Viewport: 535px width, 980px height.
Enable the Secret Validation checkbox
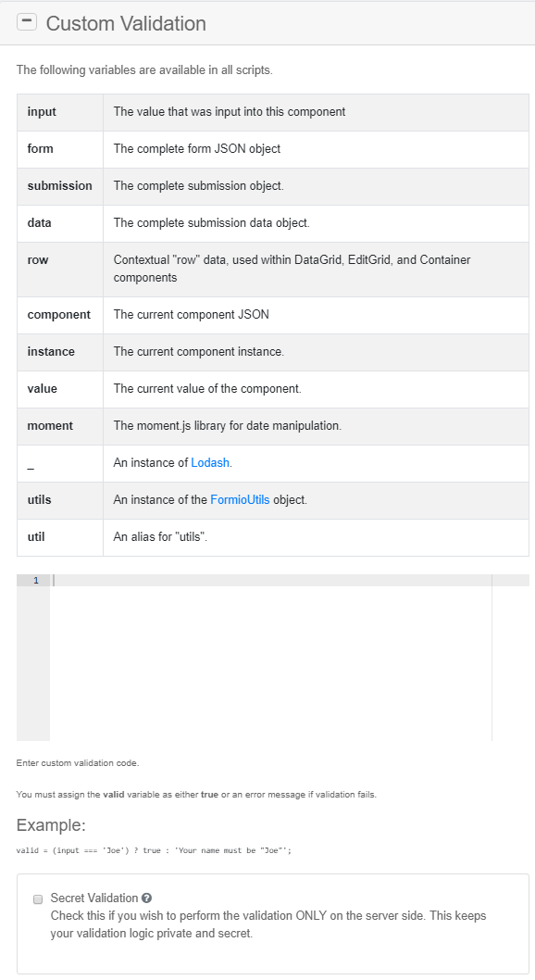click(x=37, y=898)
